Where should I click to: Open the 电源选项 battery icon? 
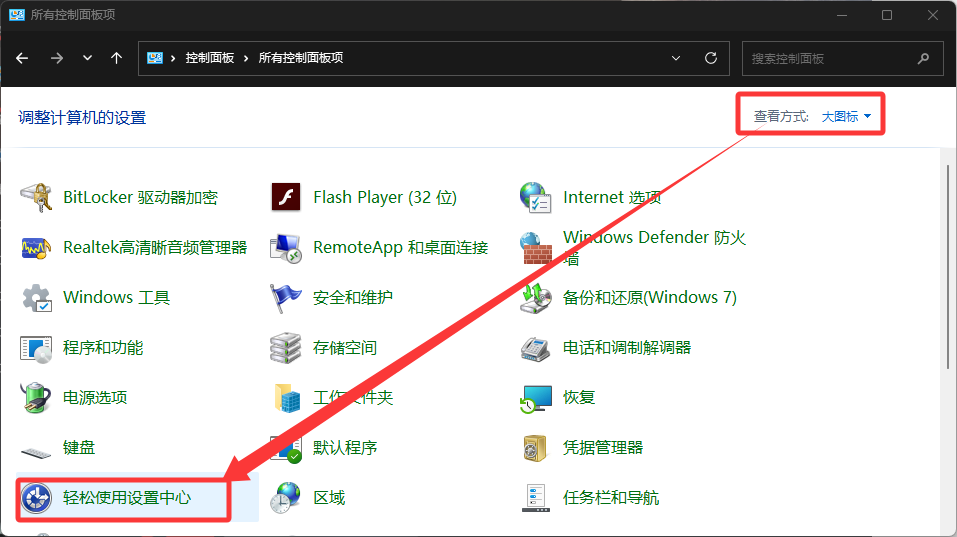[37, 397]
